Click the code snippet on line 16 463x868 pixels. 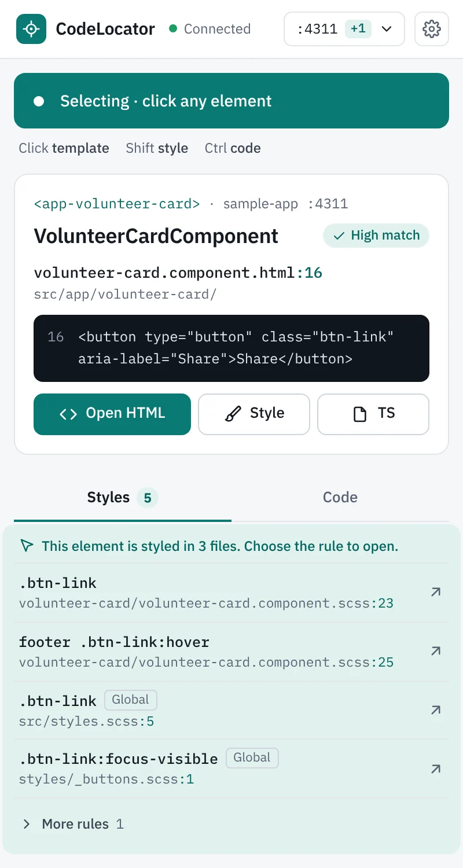[231, 348]
